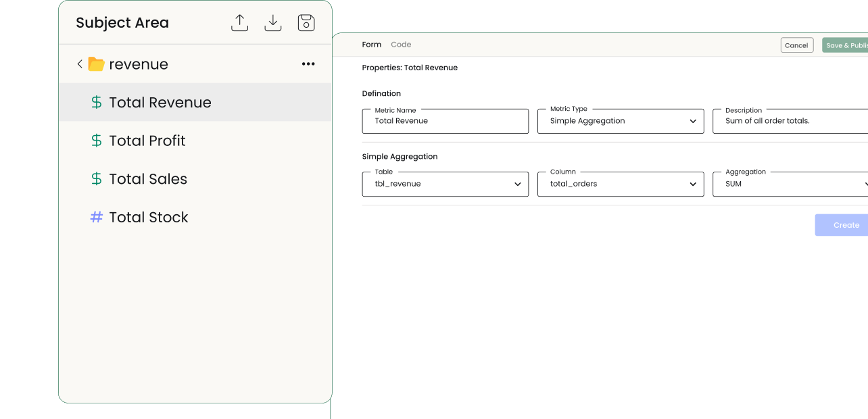
Task: Select Total Revenue in the metric list
Action: tap(160, 103)
